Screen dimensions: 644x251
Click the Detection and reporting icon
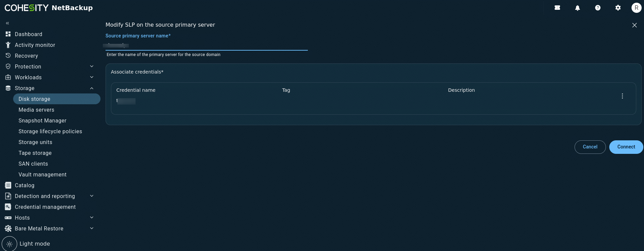coord(8,196)
